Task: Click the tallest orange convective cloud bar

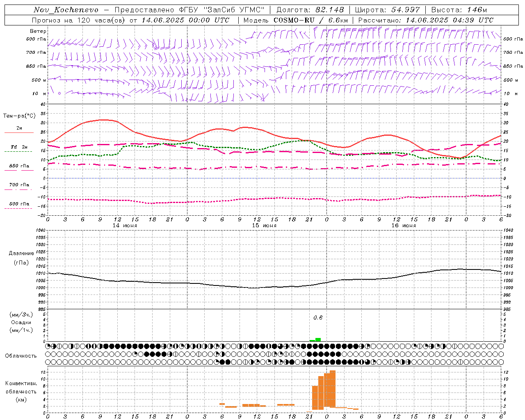Action: tap(333, 389)
